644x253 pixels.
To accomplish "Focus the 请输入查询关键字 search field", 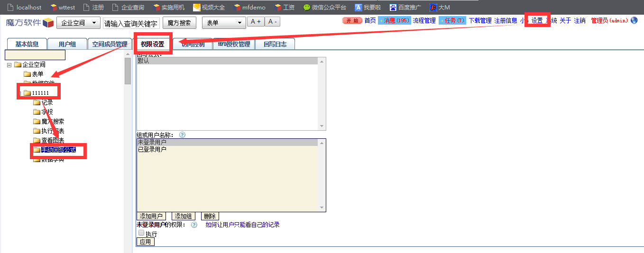I will [131, 23].
